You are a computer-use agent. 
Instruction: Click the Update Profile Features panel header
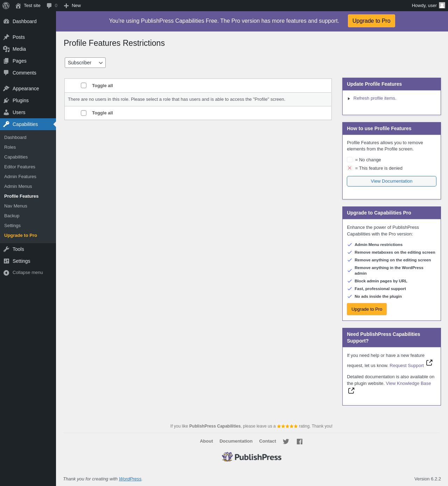click(392, 84)
